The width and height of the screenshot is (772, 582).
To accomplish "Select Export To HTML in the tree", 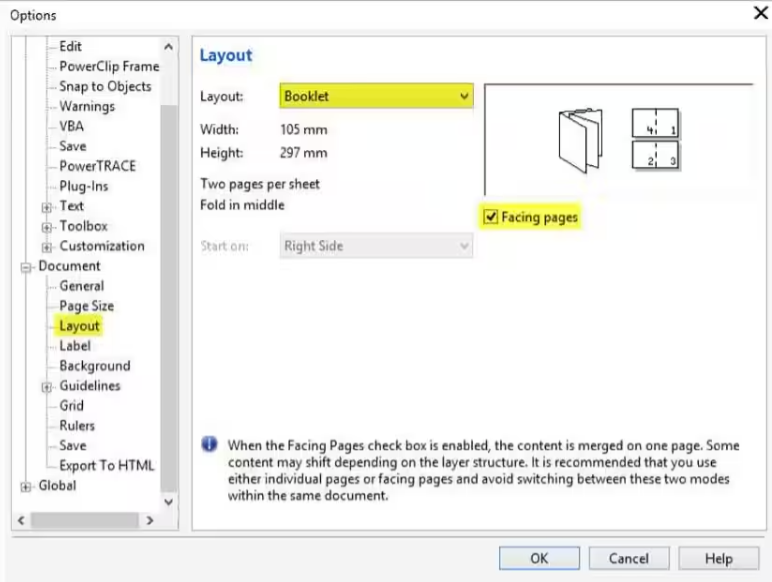I will (107, 465).
